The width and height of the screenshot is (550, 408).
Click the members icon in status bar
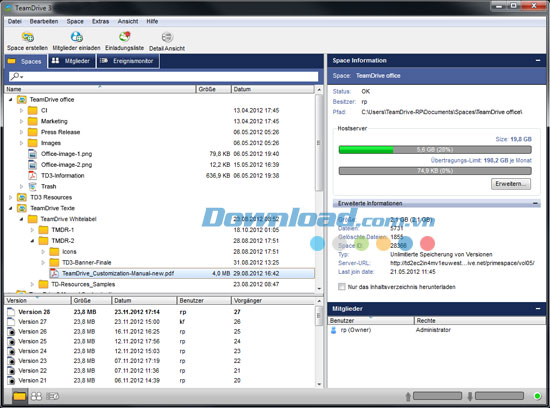pyautogui.click(x=36, y=396)
